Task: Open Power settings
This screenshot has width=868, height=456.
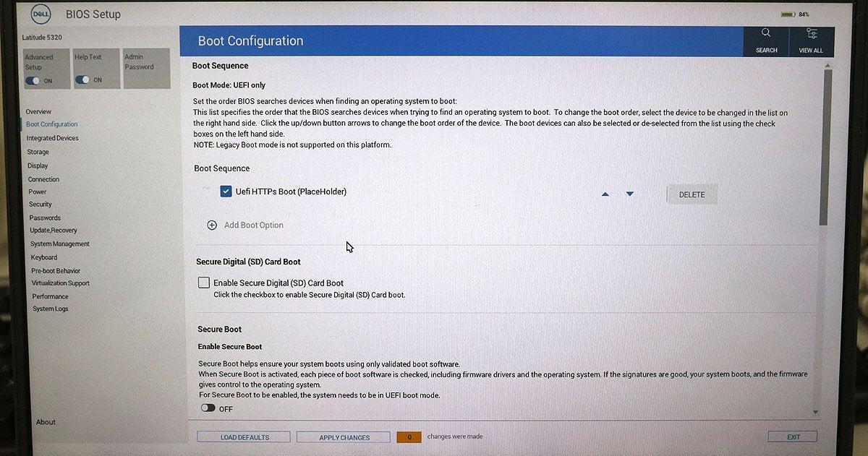Action: 38,192
